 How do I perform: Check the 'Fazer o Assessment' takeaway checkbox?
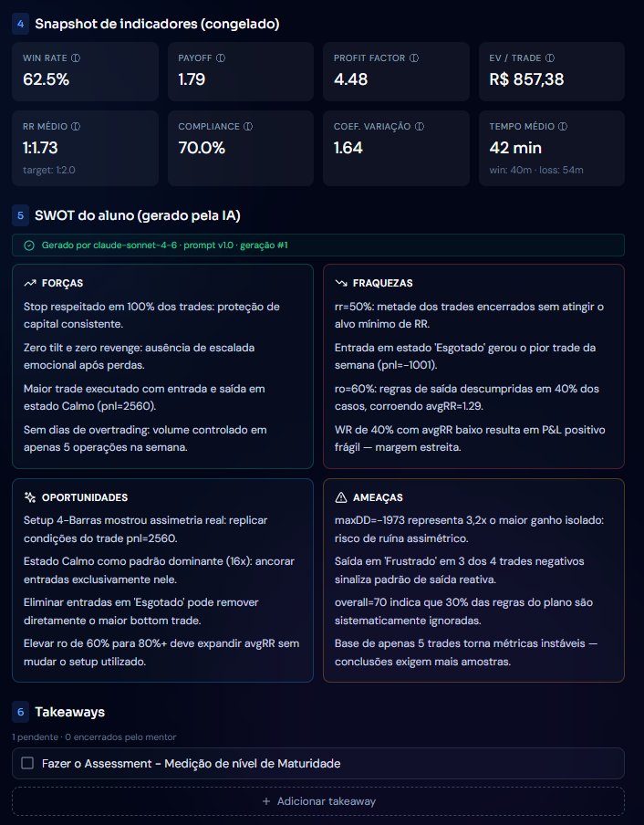[x=27, y=763]
